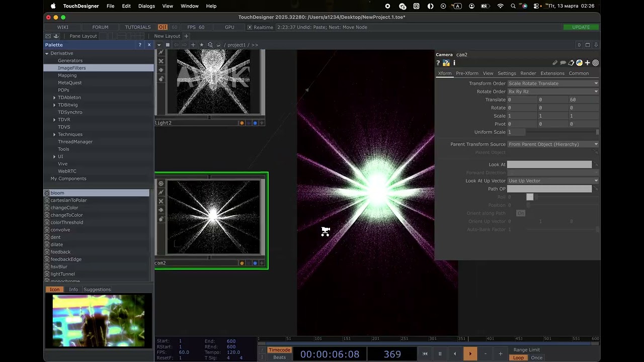Image resolution: width=644 pixels, height=362 pixels.
Task: Click the Python language icon at right
Action: point(579,63)
